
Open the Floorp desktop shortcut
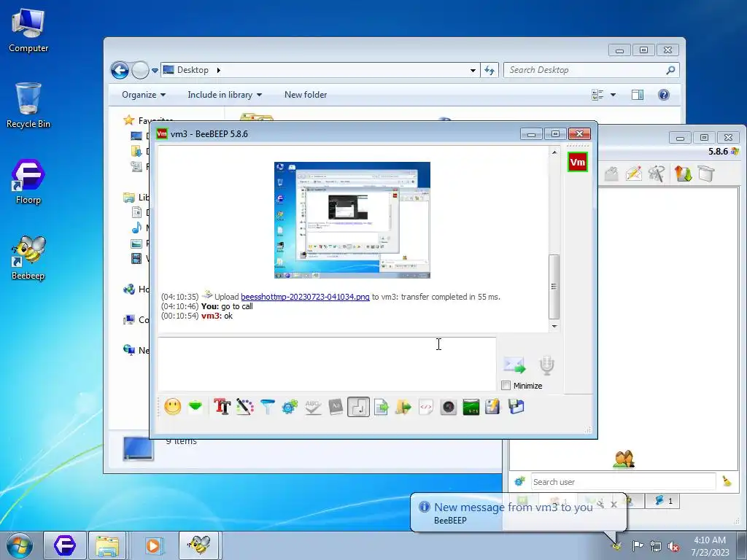[28, 182]
